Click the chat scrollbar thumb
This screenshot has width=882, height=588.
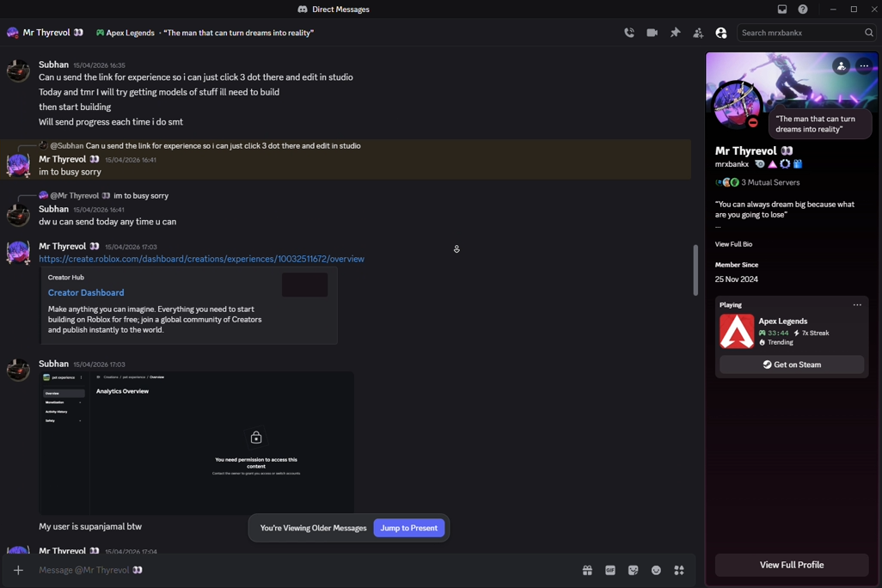[695, 270]
